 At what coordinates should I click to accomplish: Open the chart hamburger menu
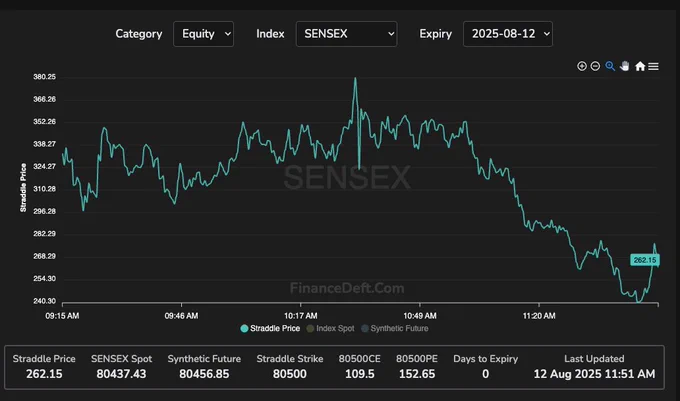click(x=654, y=66)
